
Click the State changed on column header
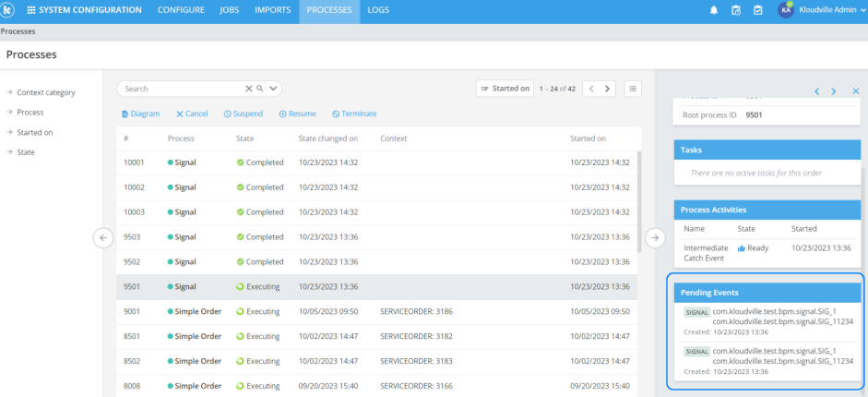[328, 138]
